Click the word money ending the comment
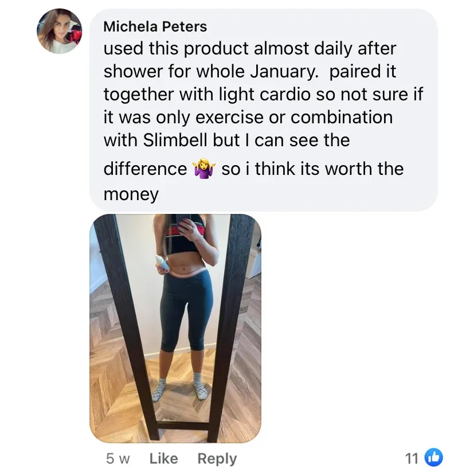Screen dimensions: 462x476 (x=131, y=194)
